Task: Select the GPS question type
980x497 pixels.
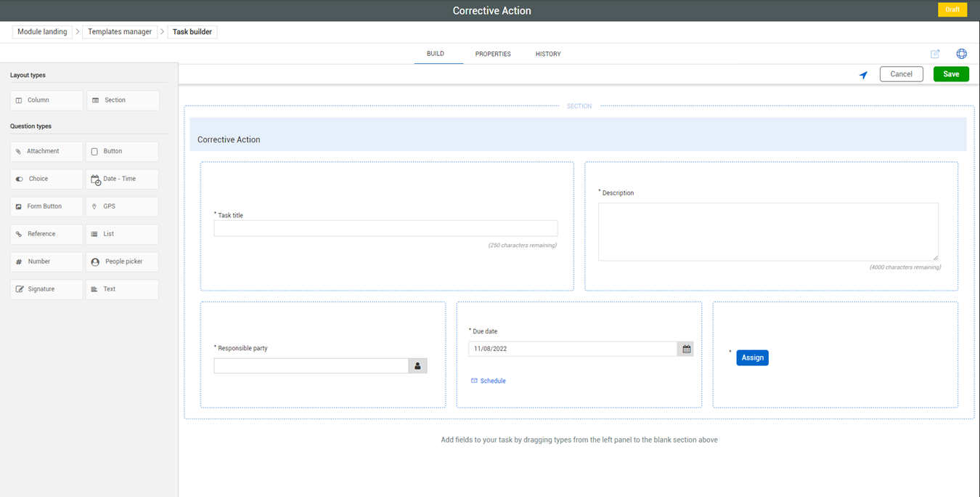Action: coord(122,206)
